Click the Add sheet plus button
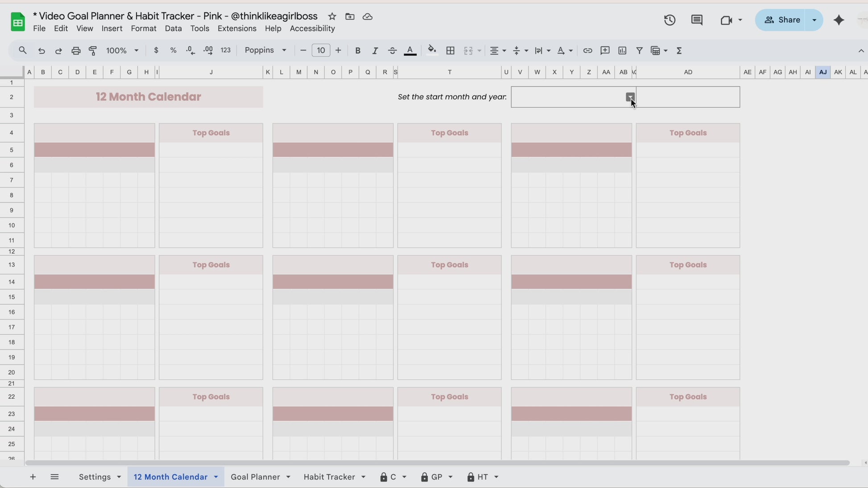Screen dimensions: 868x488 33,477
